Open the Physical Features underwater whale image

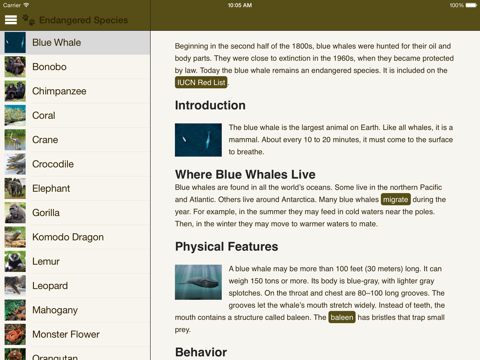point(198,282)
